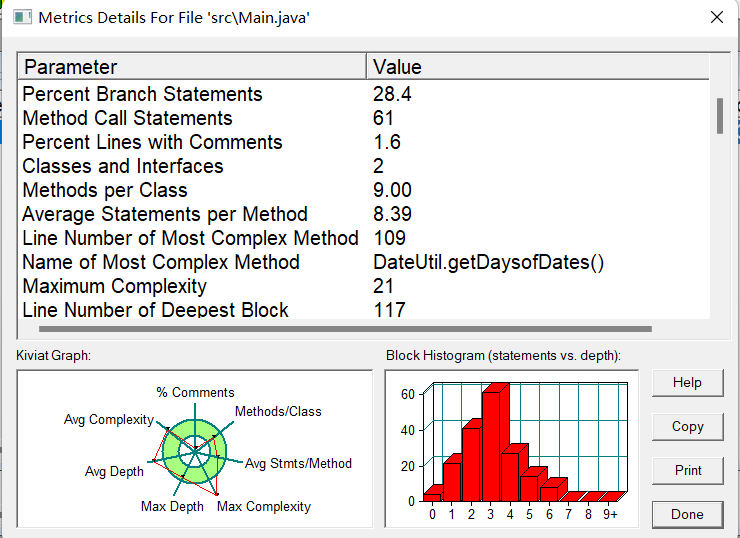Click the value 9.00
Image resolution: width=740 pixels, height=538 pixels.
(392, 190)
